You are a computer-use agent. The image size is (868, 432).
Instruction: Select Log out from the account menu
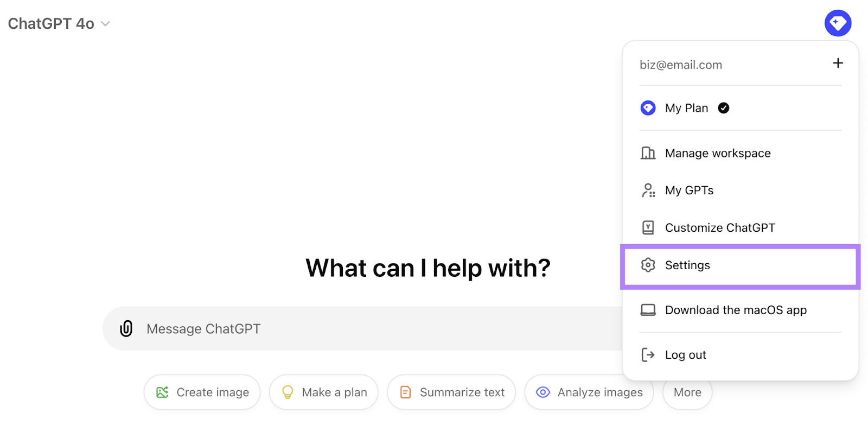tap(685, 354)
